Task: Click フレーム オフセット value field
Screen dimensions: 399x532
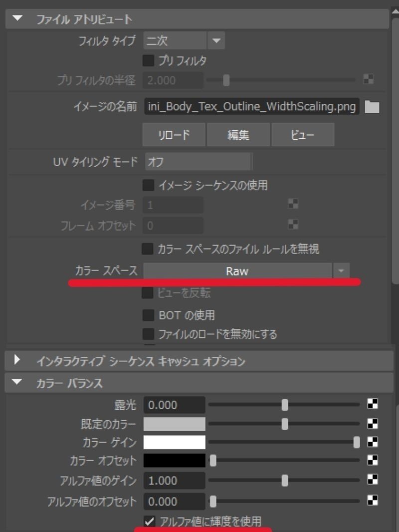Action: click(173, 225)
